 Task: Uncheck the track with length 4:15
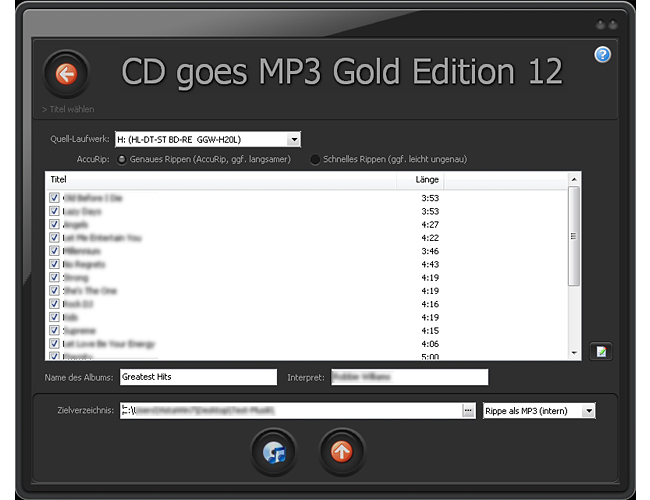click(54, 330)
